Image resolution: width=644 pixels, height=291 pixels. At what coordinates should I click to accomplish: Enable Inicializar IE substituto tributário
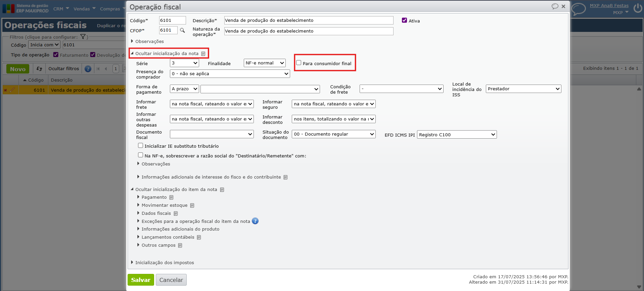[140, 146]
